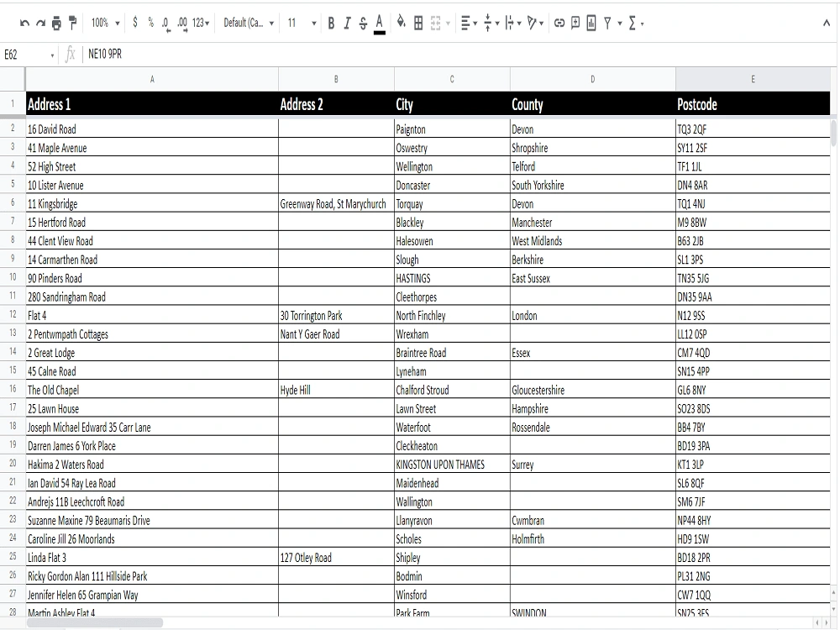
Task: Select postcode cell 'PL31 2NG'
Action: 753,576
